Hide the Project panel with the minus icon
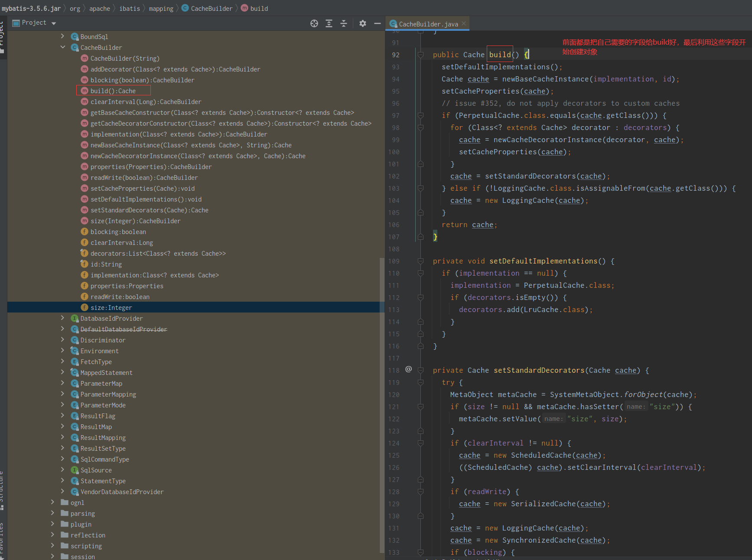This screenshot has width=752, height=560. (x=377, y=23)
